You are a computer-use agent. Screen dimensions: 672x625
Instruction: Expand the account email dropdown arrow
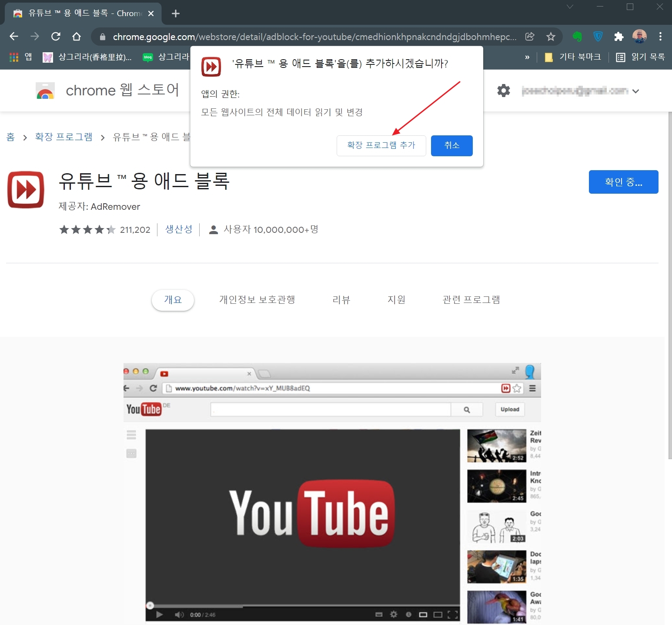point(635,91)
